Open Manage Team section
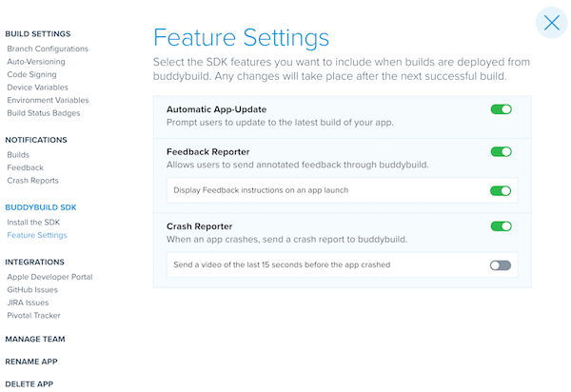The height and width of the screenshot is (392, 571). click(35, 339)
